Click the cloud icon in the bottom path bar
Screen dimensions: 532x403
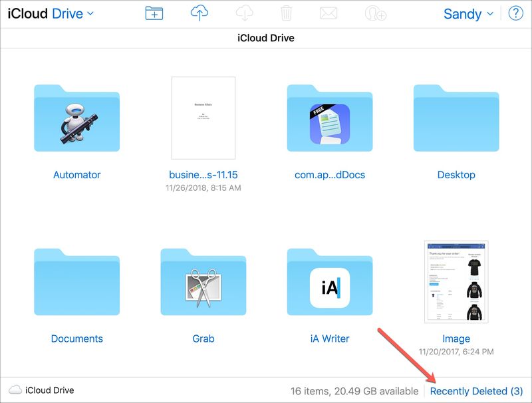click(x=15, y=390)
